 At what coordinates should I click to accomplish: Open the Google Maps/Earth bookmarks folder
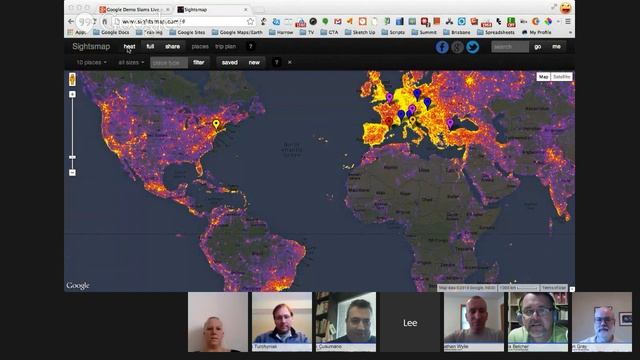point(238,32)
